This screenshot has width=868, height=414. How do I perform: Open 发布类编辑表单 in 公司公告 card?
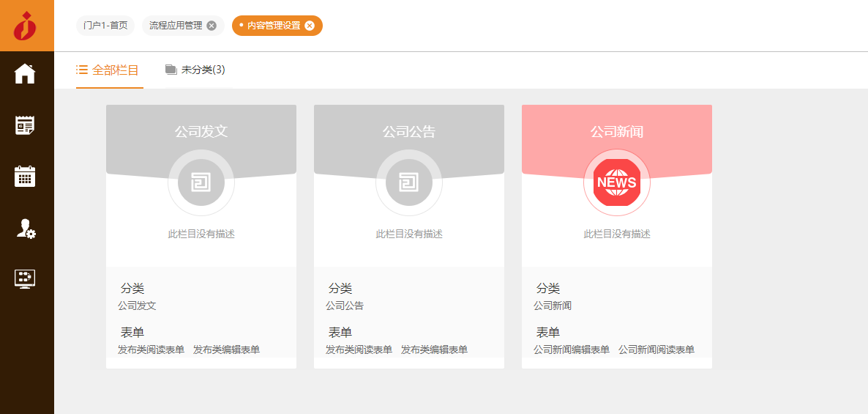click(x=434, y=350)
